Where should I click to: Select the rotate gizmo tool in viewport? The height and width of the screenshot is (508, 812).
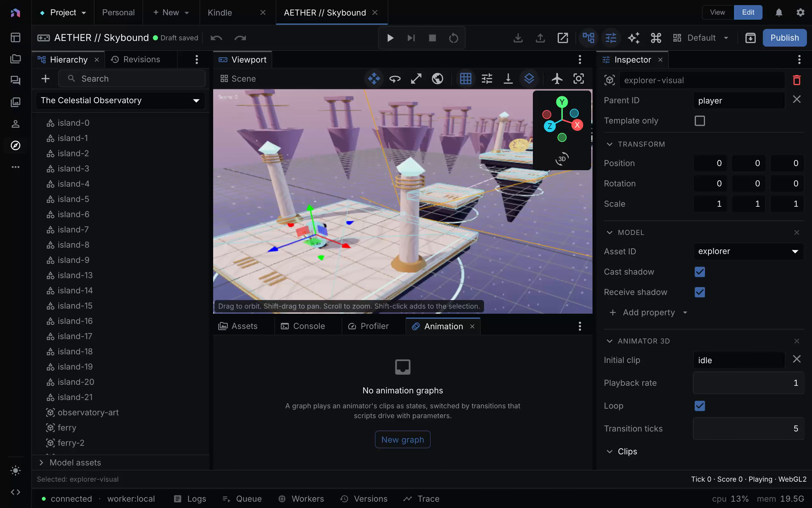tap(395, 79)
